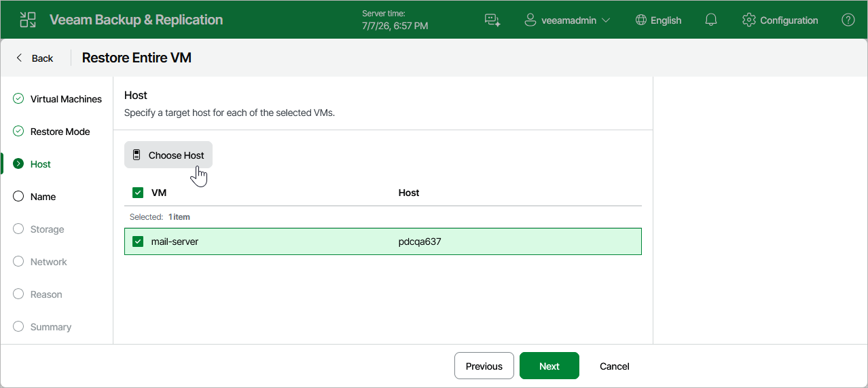
Task: Select the mail-server VM name
Action: point(175,241)
